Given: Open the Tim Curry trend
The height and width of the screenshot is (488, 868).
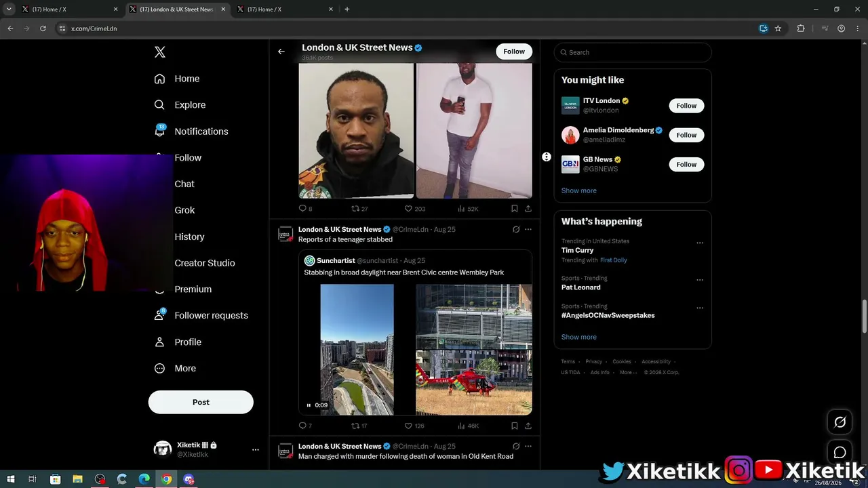Looking at the screenshot, I should click(x=578, y=250).
